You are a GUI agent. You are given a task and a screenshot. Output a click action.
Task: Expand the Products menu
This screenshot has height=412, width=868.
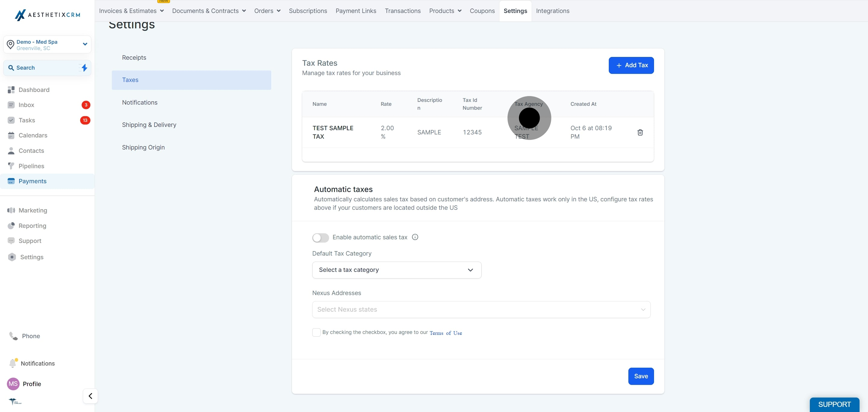[x=445, y=11]
